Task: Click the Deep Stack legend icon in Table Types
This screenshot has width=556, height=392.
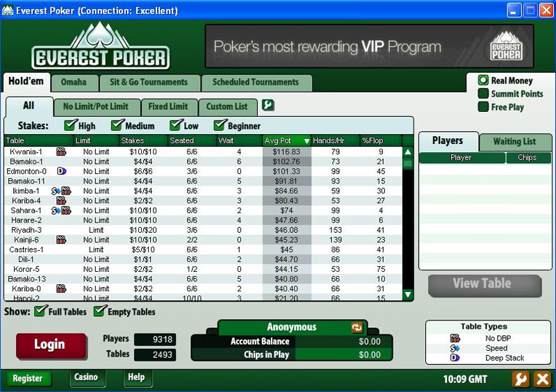Action: 455,358
